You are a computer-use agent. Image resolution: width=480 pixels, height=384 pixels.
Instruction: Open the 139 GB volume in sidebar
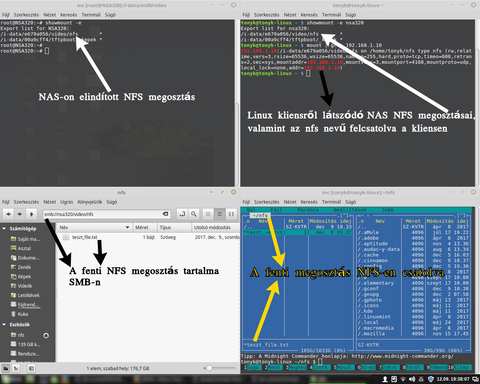(x=25, y=344)
